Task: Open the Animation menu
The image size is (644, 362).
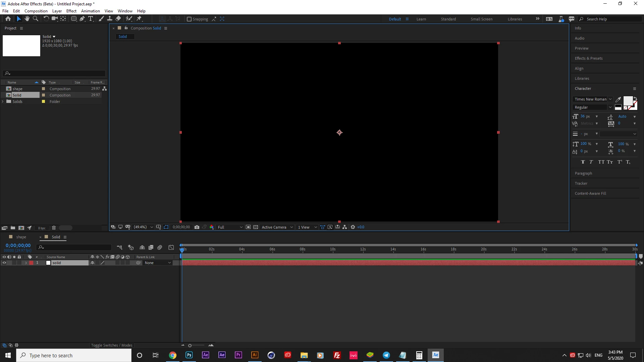Action: (x=90, y=11)
